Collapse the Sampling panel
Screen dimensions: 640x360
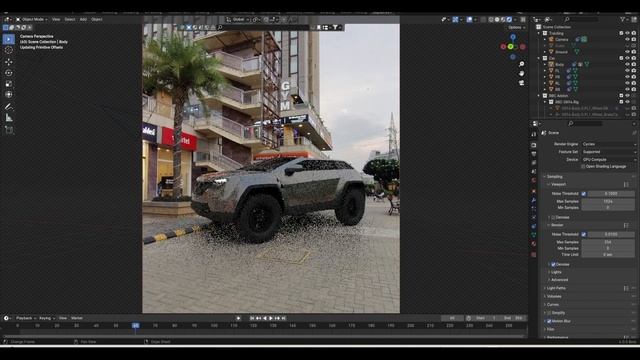click(x=554, y=177)
